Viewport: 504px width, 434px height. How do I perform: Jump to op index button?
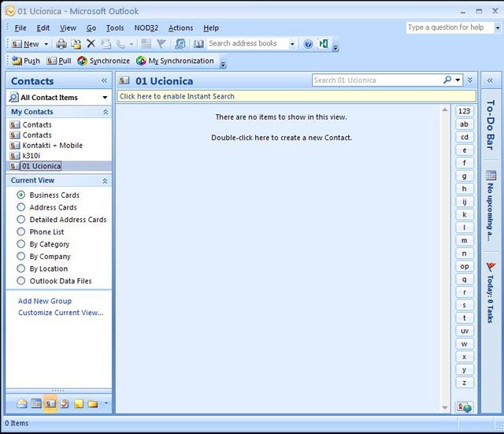click(464, 266)
